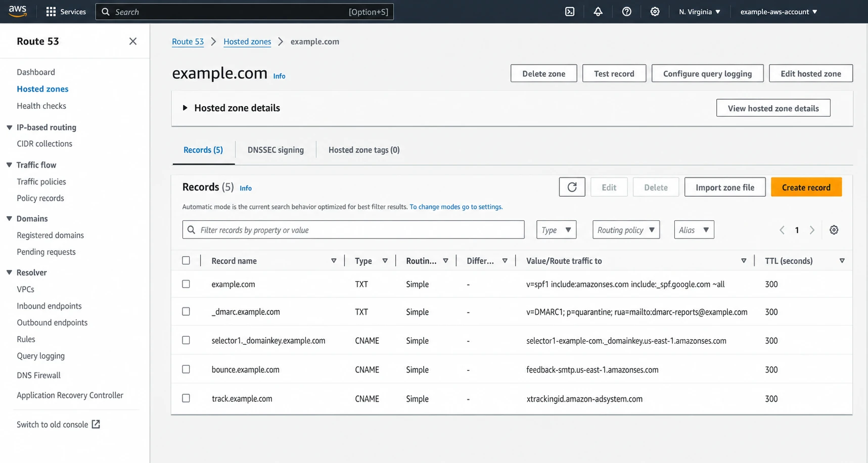Switch to Records (5) tab
The height and width of the screenshot is (463, 868).
[203, 150]
